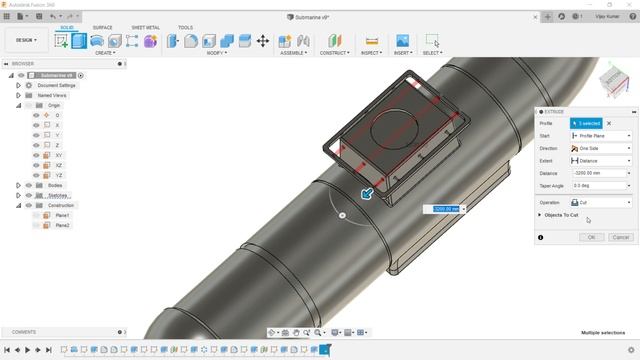
Task: Select the Offset Plane construct icon
Action: tap(334, 41)
